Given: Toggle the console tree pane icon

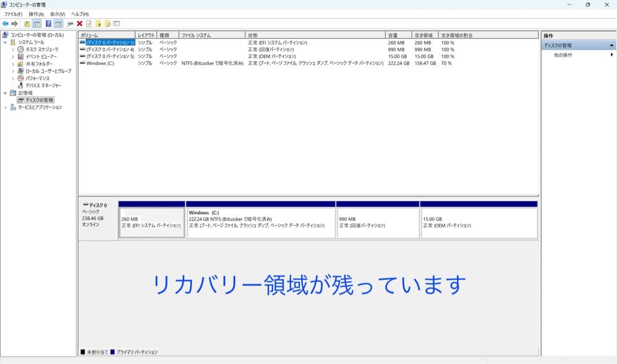Looking at the screenshot, I should point(36,23).
